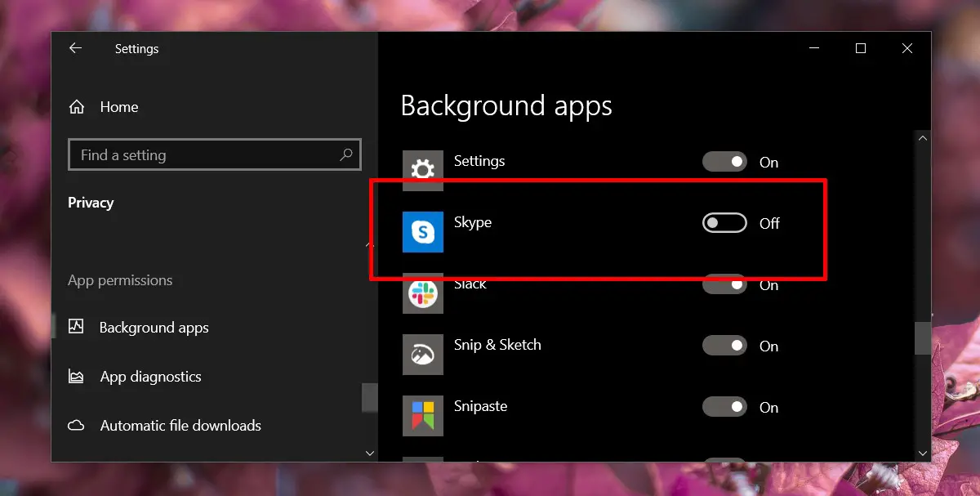
Task: Open App diagnostics settings page
Action: [150, 377]
